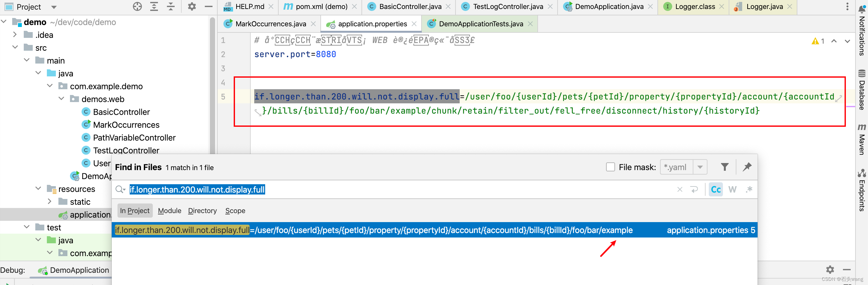Collapse the demo root folder
The height and width of the screenshot is (285, 868).
(x=4, y=22)
